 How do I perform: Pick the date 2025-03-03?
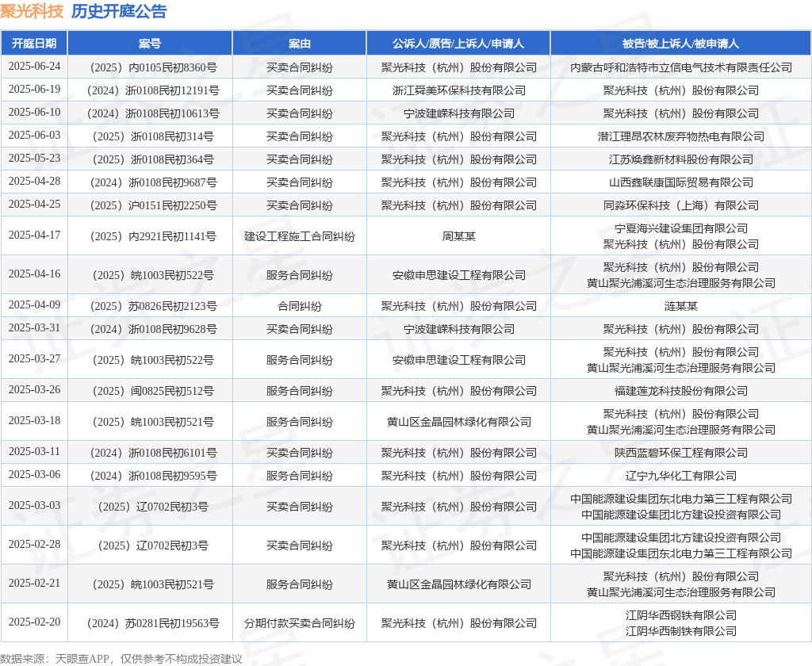(34, 506)
